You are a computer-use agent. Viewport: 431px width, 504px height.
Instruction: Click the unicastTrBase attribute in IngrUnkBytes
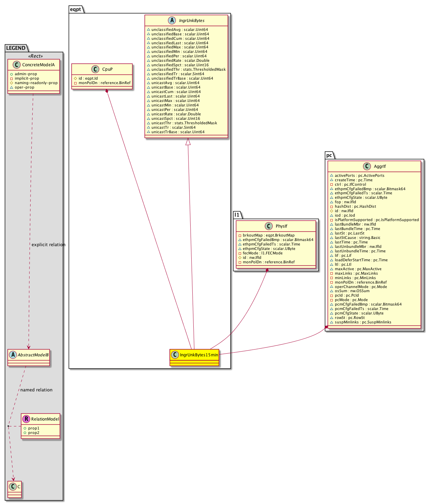point(178,132)
